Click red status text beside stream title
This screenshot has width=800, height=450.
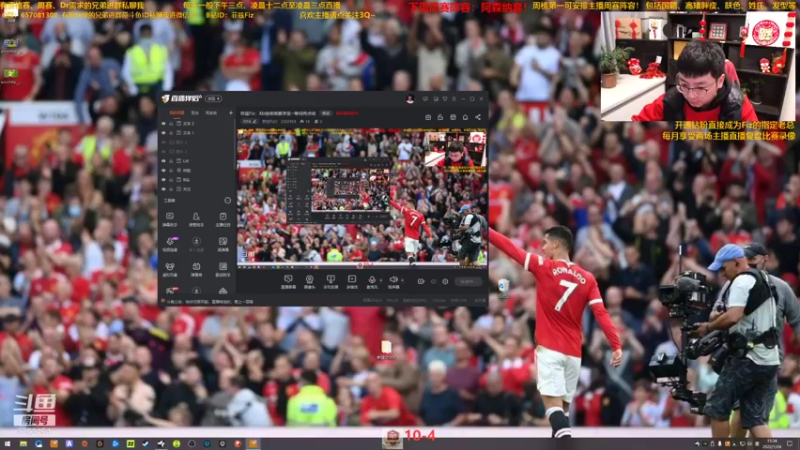(x=347, y=113)
